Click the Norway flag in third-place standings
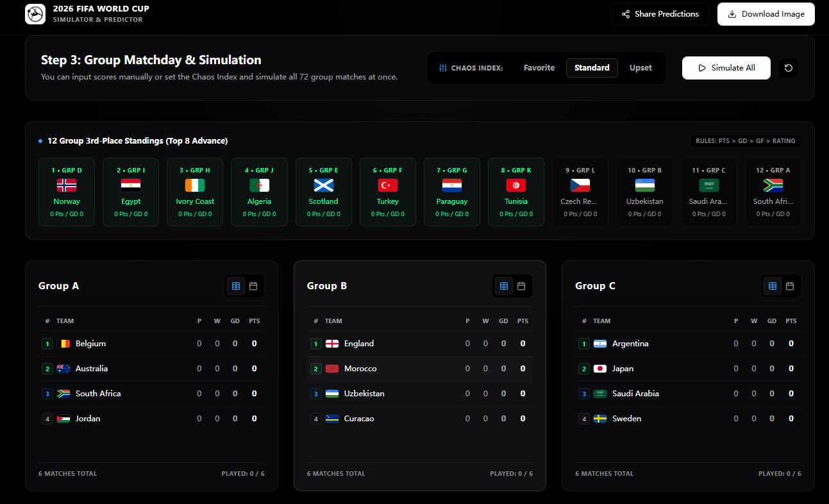 click(67, 185)
